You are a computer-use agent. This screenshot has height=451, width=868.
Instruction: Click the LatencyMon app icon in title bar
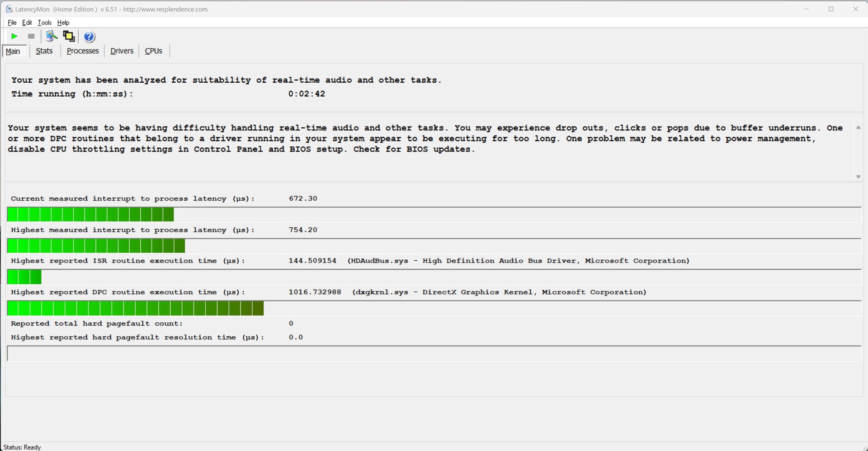tap(9, 9)
